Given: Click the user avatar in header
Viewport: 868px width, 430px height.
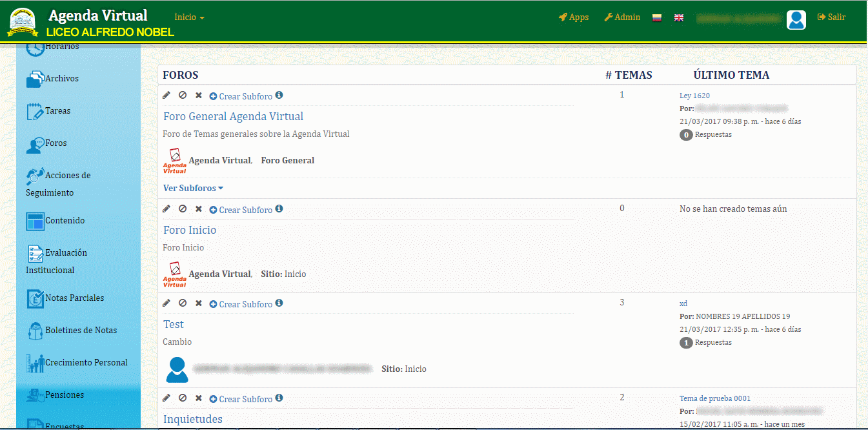Looking at the screenshot, I should click(x=796, y=19).
